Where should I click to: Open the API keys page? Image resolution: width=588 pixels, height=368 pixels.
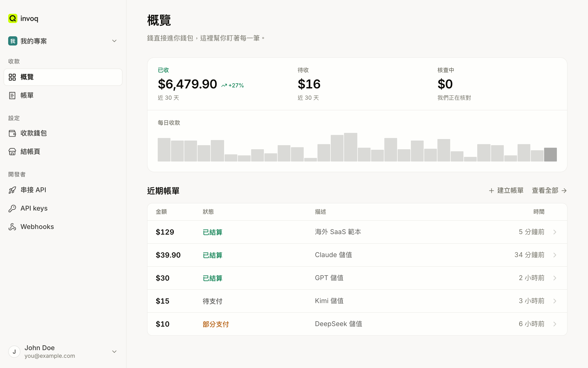click(63, 208)
